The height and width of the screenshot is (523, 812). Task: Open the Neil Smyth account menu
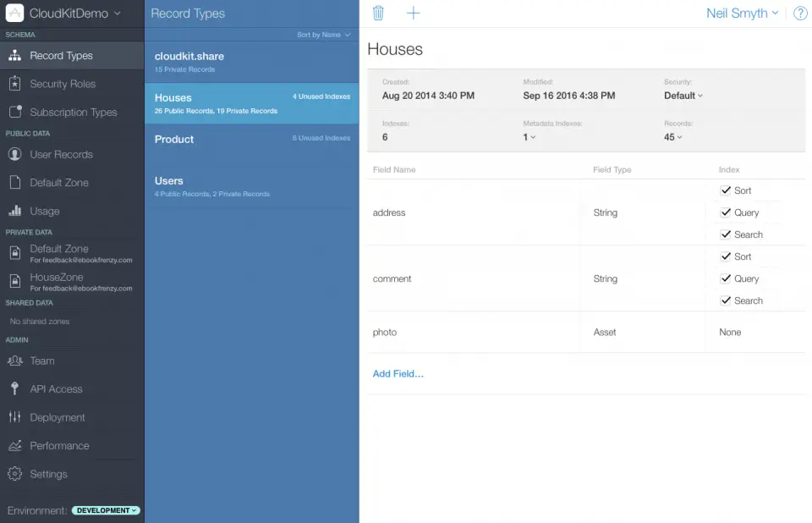click(742, 14)
